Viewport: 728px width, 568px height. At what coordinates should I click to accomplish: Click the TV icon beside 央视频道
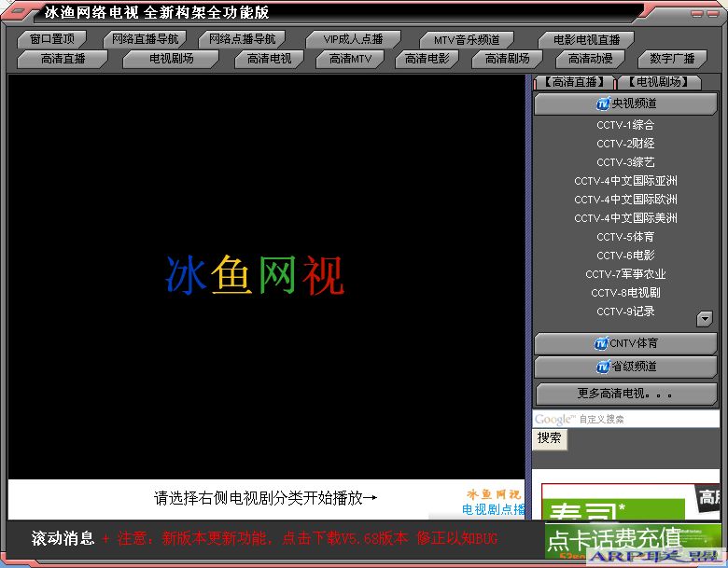click(603, 104)
